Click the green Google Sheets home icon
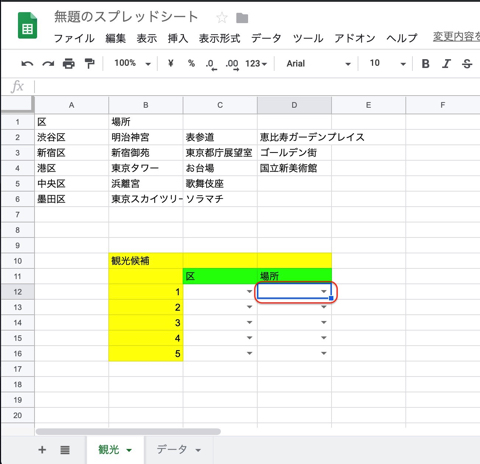Viewport: 480px width, 464px height. [x=27, y=25]
